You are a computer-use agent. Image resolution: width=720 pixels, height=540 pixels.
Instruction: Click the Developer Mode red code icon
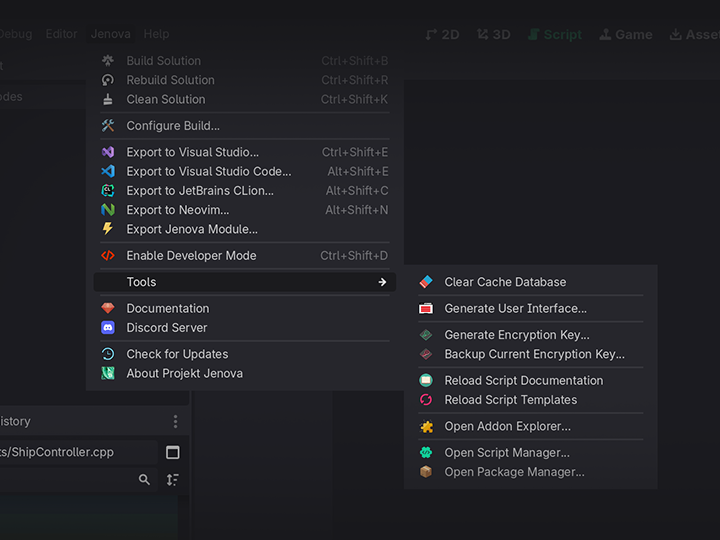108,255
